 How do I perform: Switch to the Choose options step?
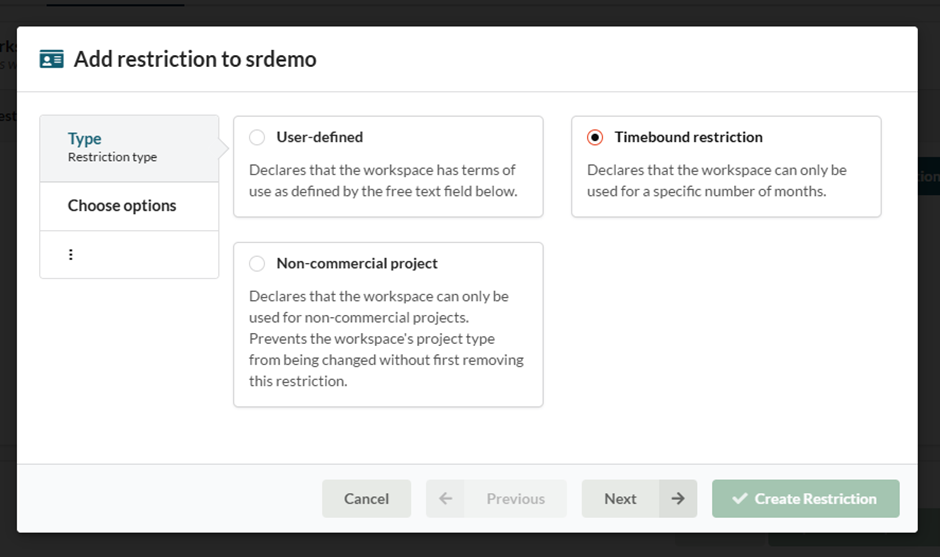[122, 206]
